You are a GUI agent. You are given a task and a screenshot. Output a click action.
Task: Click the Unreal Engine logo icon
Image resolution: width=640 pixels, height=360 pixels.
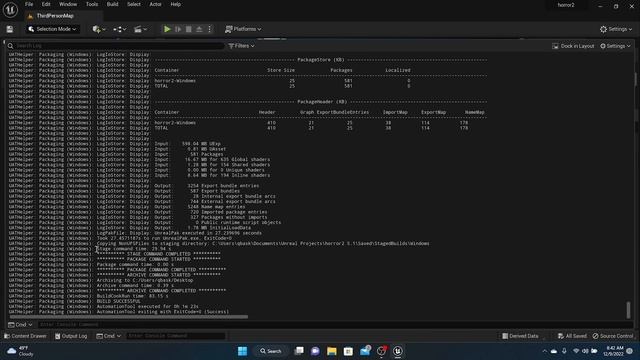point(10,10)
